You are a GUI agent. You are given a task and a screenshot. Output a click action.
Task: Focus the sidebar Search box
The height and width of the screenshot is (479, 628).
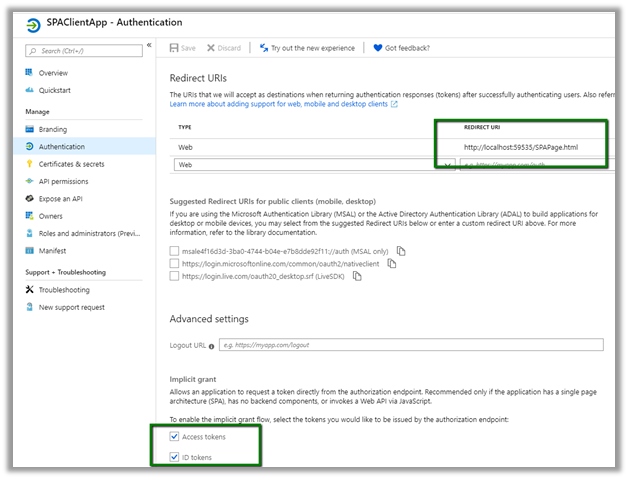[84, 47]
